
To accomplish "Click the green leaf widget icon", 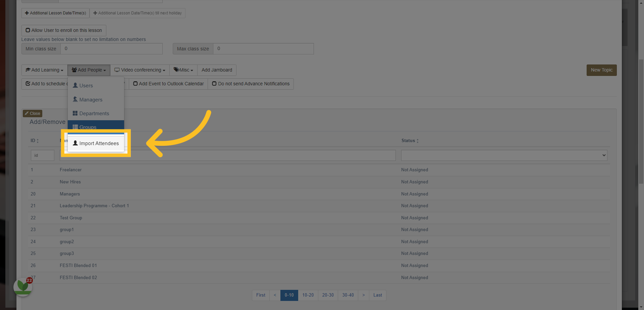I will point(23,287).
